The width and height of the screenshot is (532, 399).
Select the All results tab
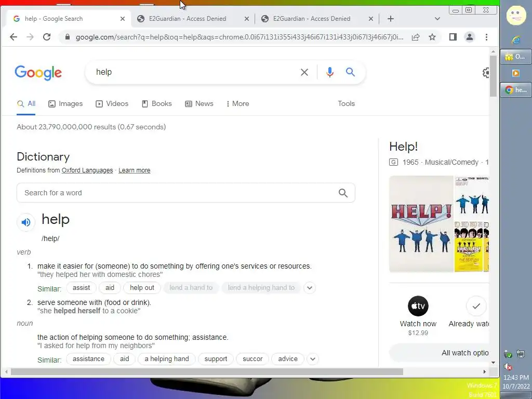pos(26,104)
